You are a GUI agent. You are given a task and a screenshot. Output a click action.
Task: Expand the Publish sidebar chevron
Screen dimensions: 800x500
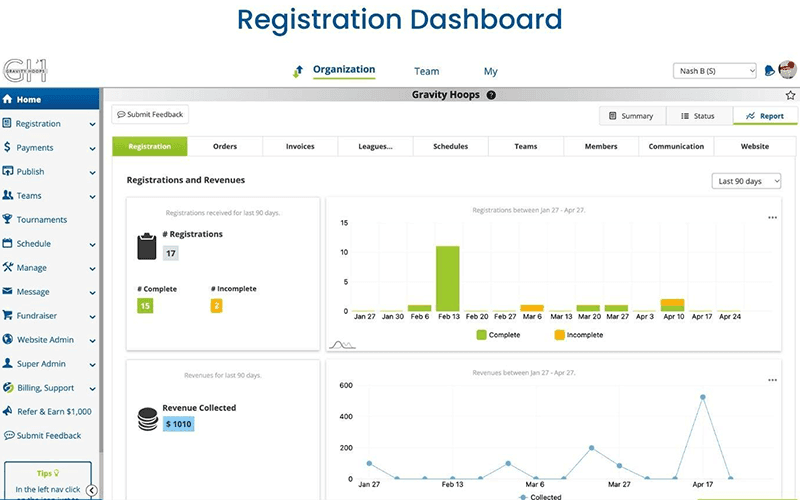(92, 172)
